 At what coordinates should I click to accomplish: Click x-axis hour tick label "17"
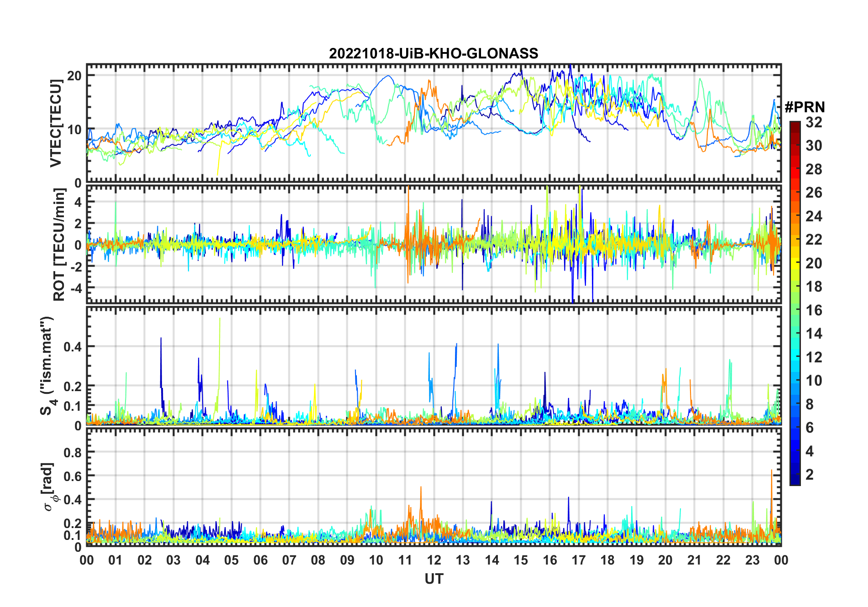tap(579, 560)
